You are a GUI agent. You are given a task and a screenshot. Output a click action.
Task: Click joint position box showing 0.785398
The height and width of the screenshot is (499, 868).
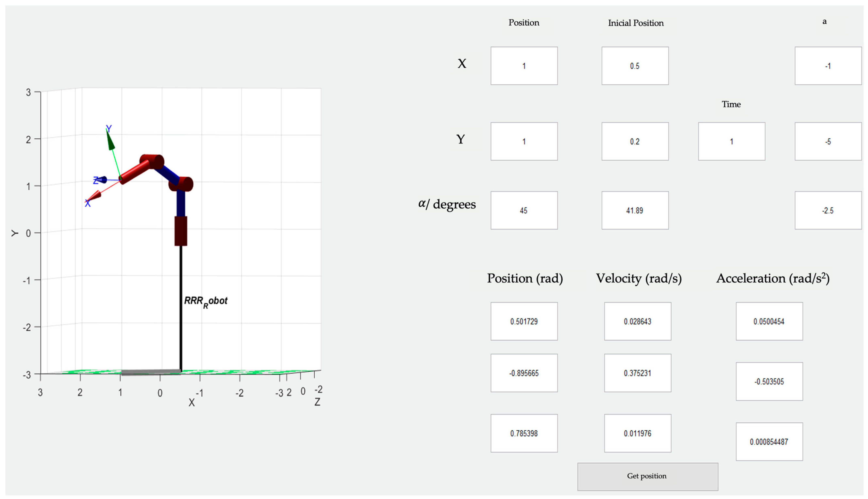(x=524, y=433)
